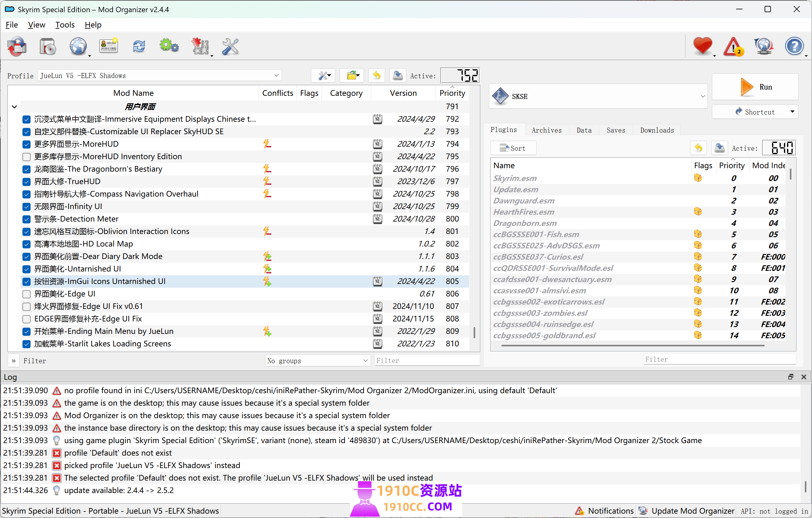The image size is (812, 518).
Task: Enable the Edge UI Fix v0.61 checkbox
Action: pos(26,307)
